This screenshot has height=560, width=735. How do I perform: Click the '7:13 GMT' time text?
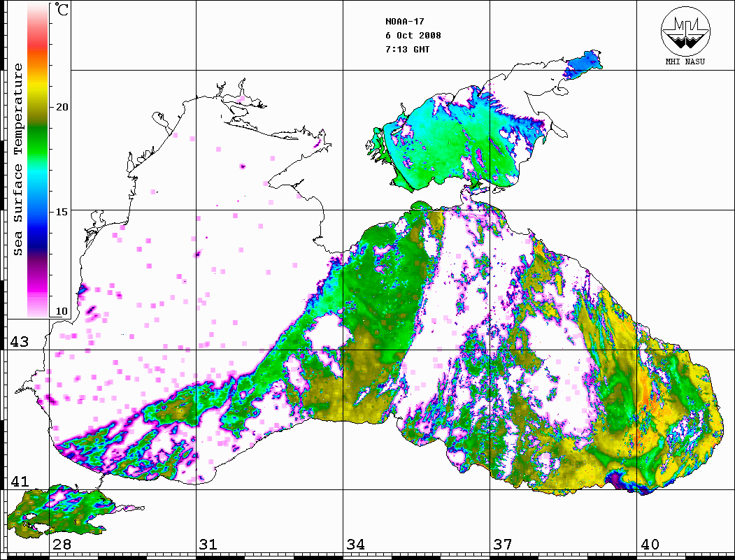[x=407, y=49]
